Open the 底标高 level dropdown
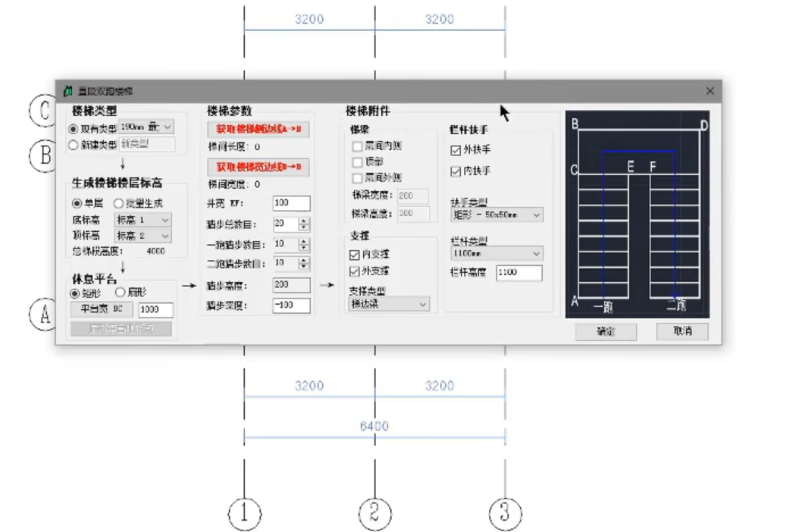The height and width of the screenshot is (532, 805). tap(143, 220)
